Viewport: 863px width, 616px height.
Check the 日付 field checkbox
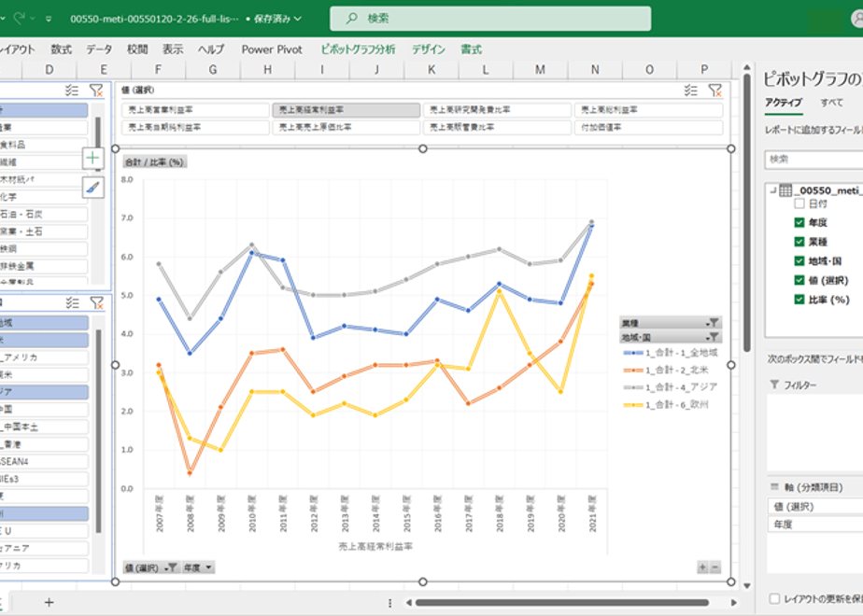coord(799,203)
